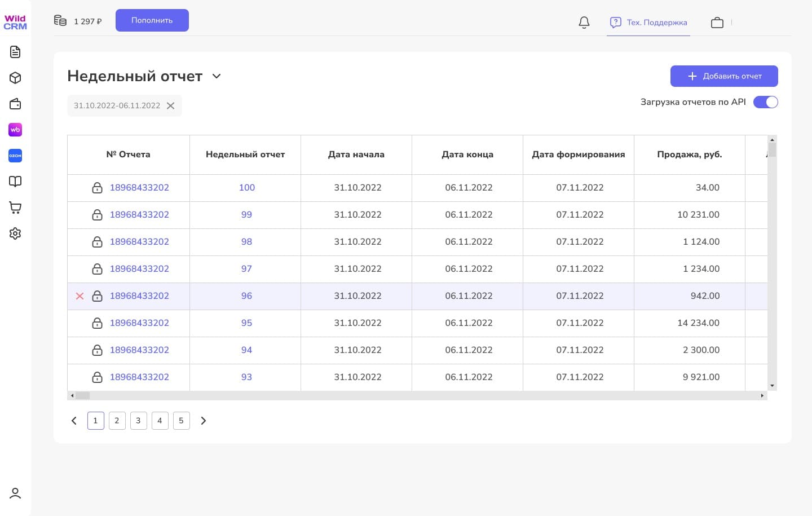Click the Пополнить button
The height and width of the screenshot is (516, 812).
pyautogui.click(x=152, y=20)
